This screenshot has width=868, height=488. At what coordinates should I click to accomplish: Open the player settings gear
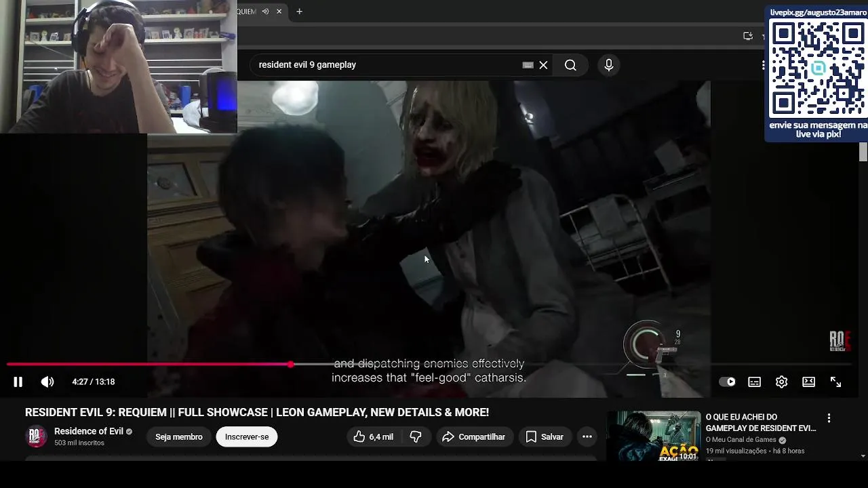781,382
